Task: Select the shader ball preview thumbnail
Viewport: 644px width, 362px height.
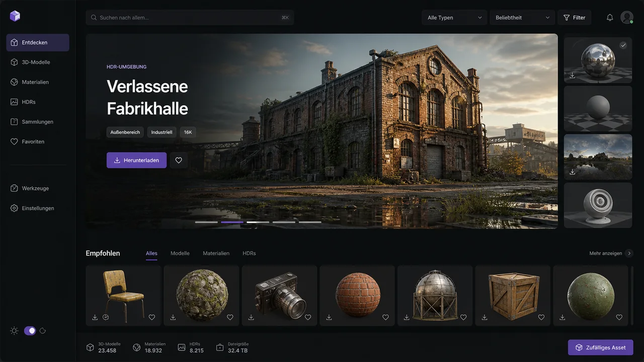Action: 598,205
